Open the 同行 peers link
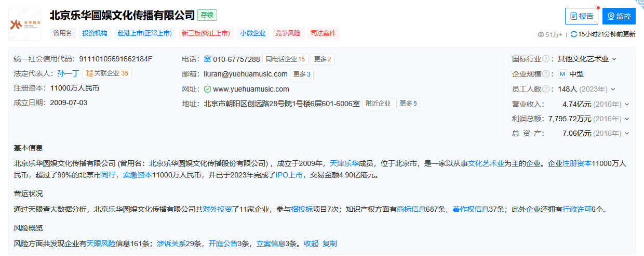Image resolution: width=644 pixels, height=256 pixels. point(108,175)
